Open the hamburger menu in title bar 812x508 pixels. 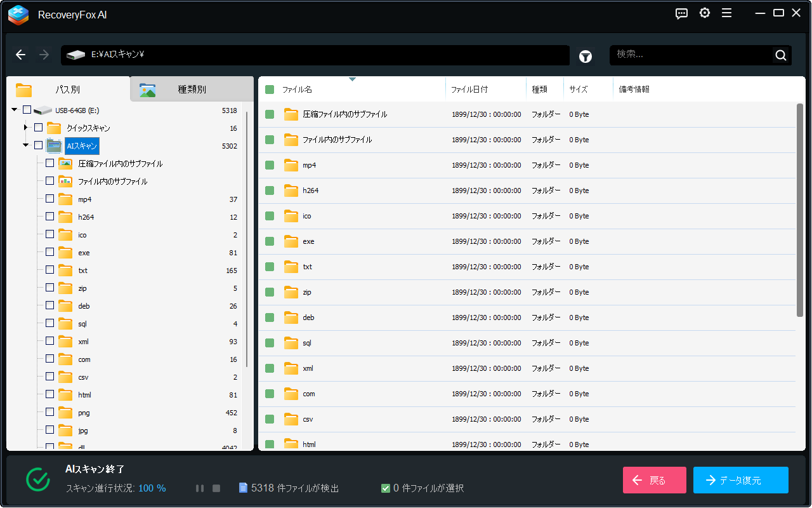(x=727, y=13)
